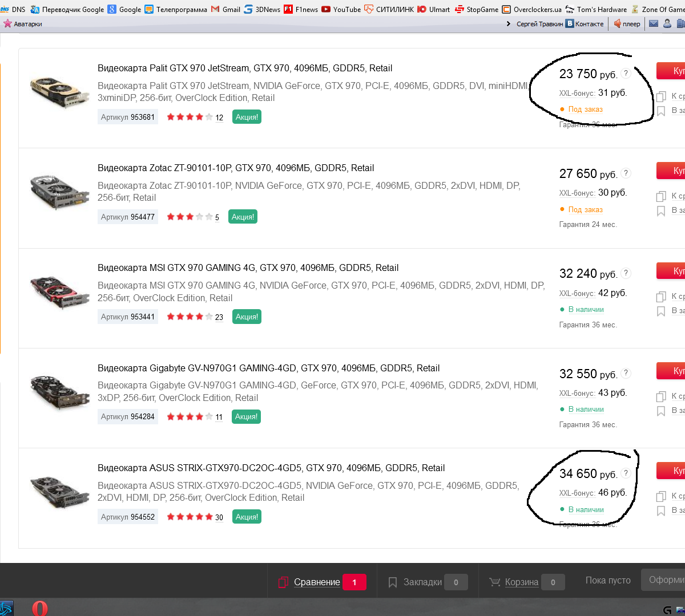This screenshot has height=616, width=685.
Task: Click the 32 550 руб. price
Action: pyautogui.click(x=588, y=374)
